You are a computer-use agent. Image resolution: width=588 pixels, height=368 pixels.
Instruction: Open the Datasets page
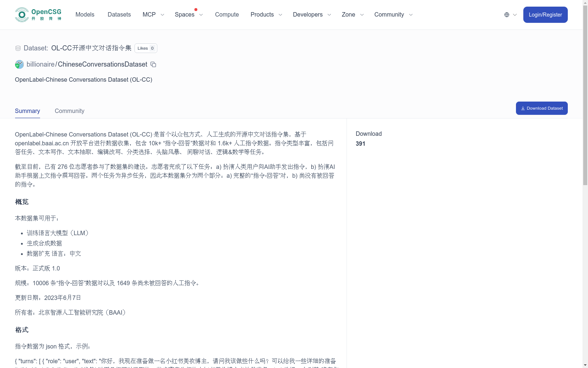119,15
